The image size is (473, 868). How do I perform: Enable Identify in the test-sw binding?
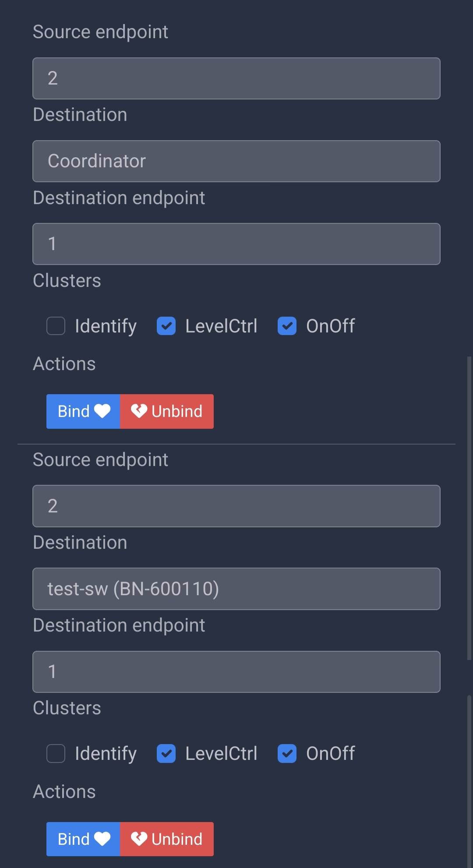pos(56,753)
